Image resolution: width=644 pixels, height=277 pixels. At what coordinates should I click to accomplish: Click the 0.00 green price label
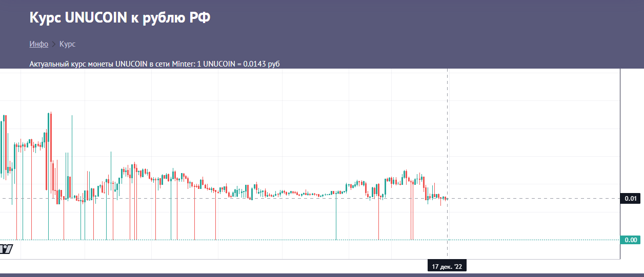point(630,240)
